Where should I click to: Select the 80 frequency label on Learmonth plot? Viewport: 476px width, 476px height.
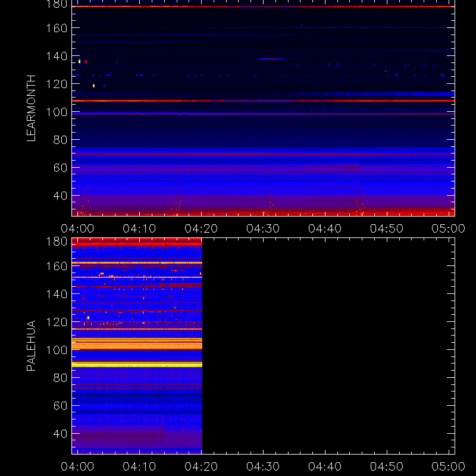click(60, 140)
